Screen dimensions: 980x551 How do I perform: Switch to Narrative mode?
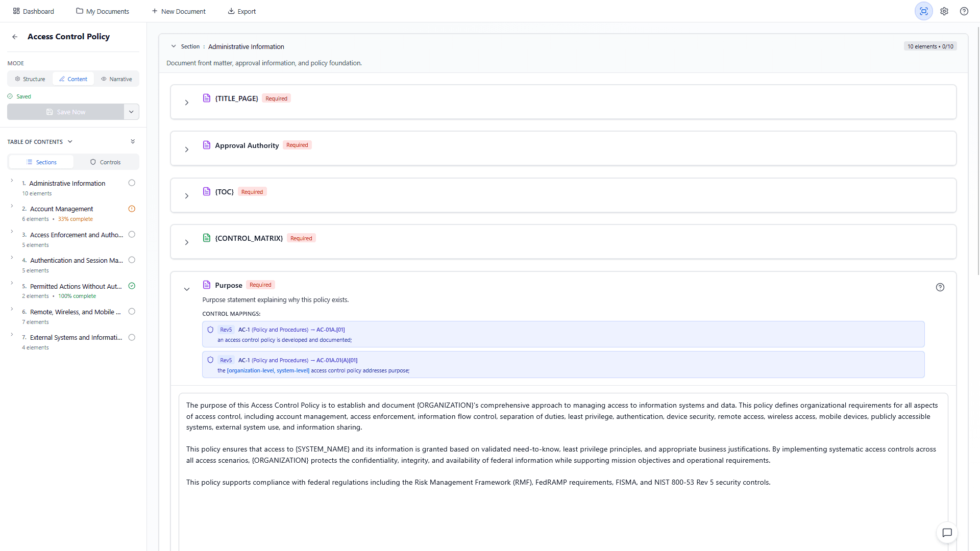coord(116,79)
